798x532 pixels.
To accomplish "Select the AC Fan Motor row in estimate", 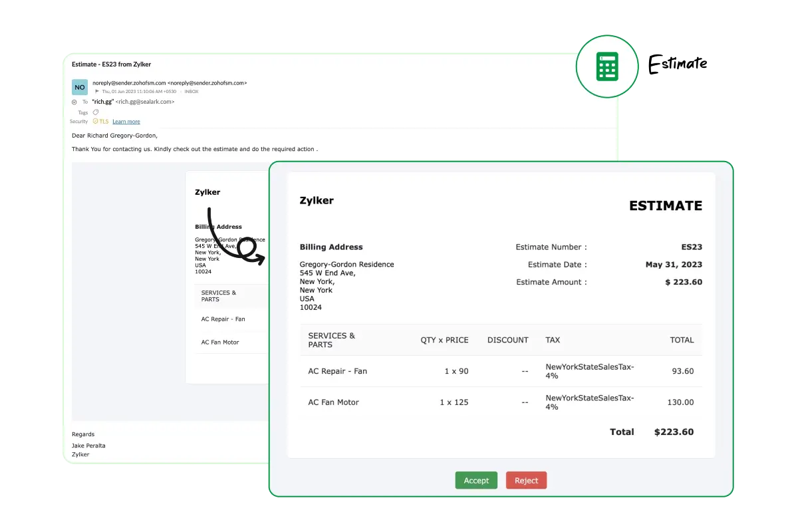I will click(333, 402).
